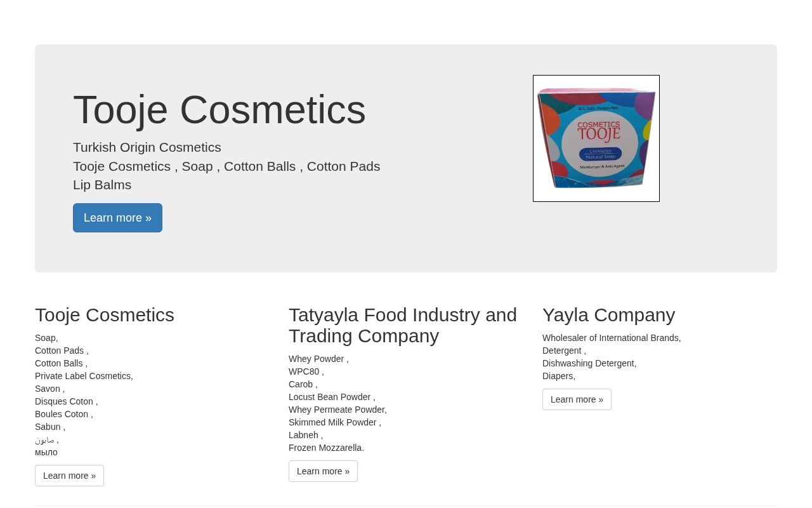Open Learn more below Frozen Mozzarella
Viewport: 812px width, 508px height.
click(323, 471)
